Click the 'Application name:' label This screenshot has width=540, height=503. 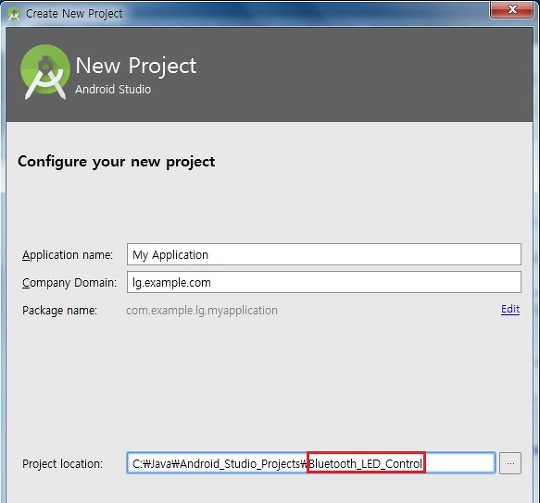68,255
